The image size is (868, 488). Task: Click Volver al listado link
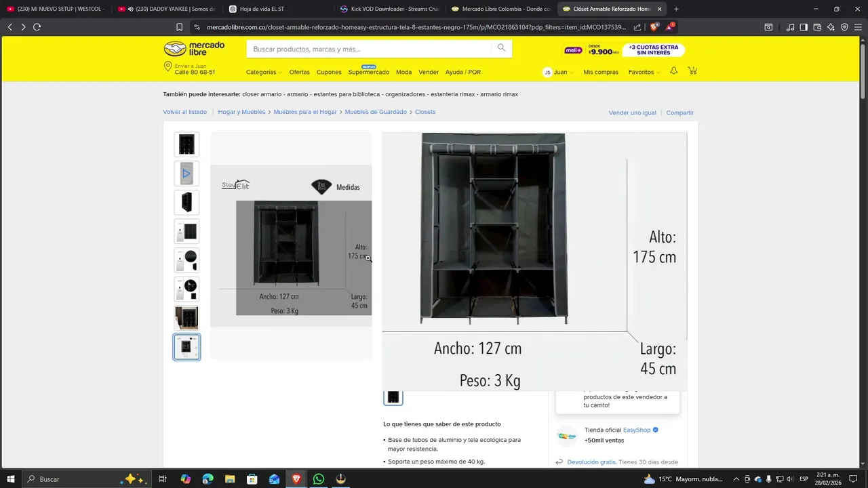pos(184,112)
